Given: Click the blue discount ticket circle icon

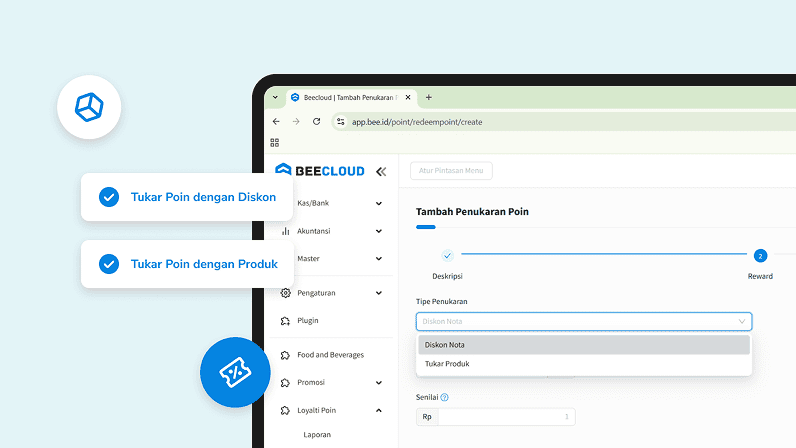Looking at the screenshot, I should click(x=235, y=372).
